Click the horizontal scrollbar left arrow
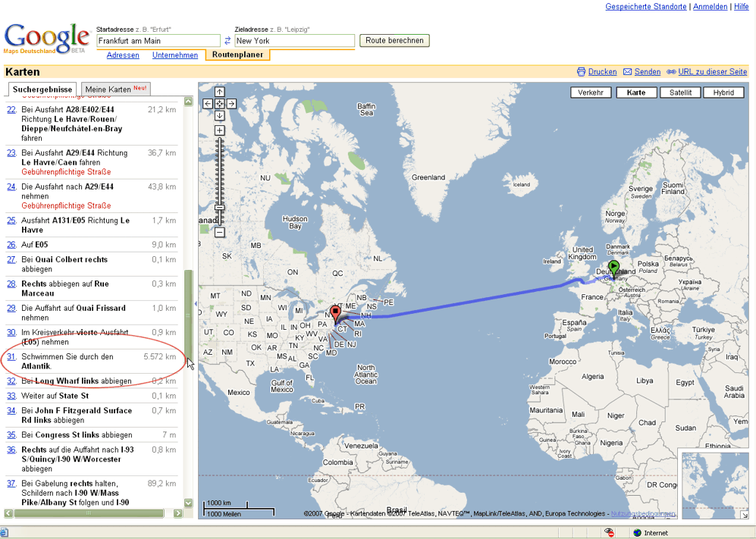 point(8,513)
